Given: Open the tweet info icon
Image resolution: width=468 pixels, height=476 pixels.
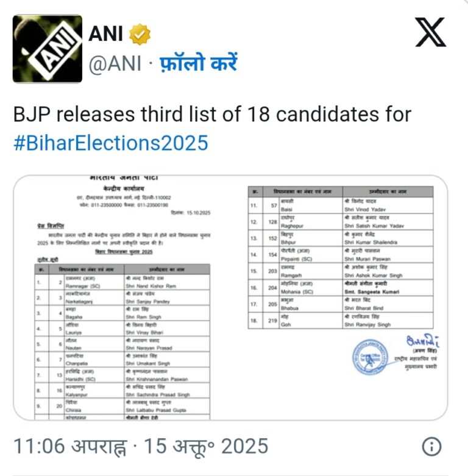Looking at the screenshot, I should click(x=431, y=446).
